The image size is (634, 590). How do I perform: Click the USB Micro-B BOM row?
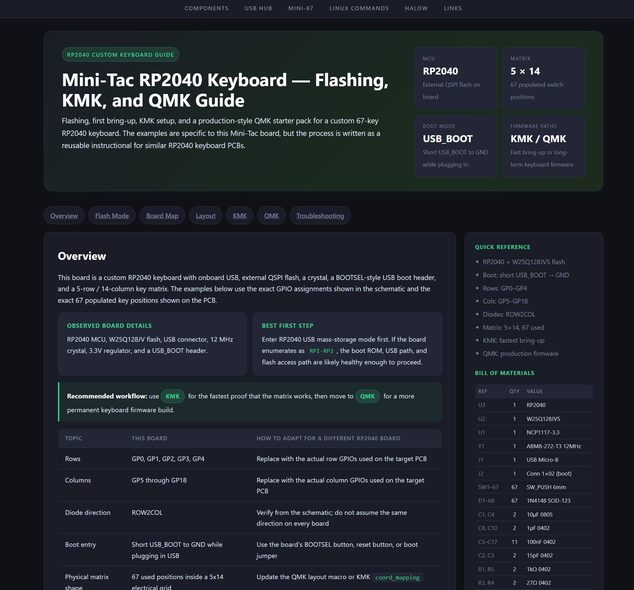pyautogui.click(x=534, y=460)
